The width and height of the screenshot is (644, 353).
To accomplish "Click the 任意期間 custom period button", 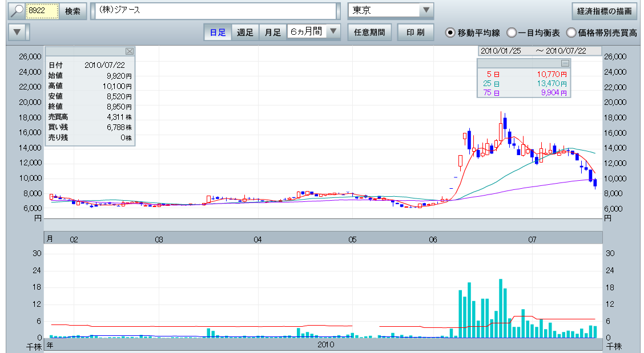I will [369, 32].
